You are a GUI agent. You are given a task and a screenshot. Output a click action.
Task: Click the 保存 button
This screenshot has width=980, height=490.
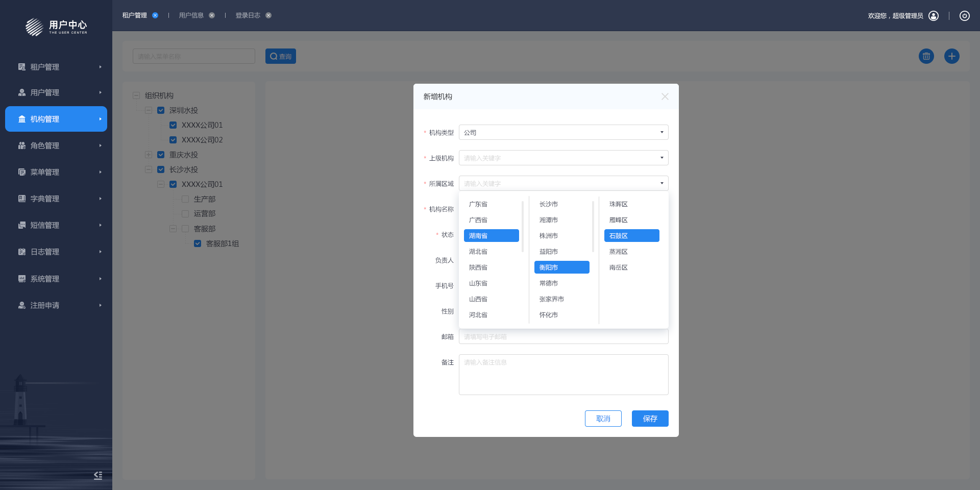[x=650, y=419]
